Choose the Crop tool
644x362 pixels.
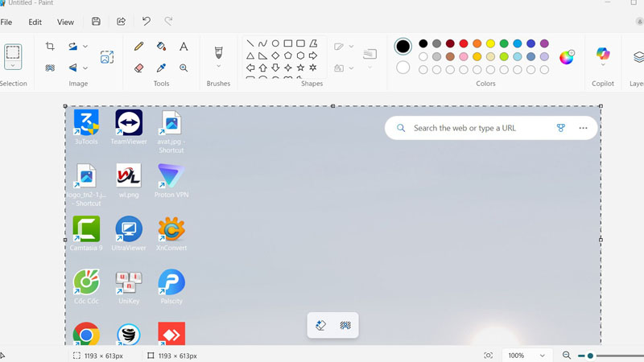[50, 47]
